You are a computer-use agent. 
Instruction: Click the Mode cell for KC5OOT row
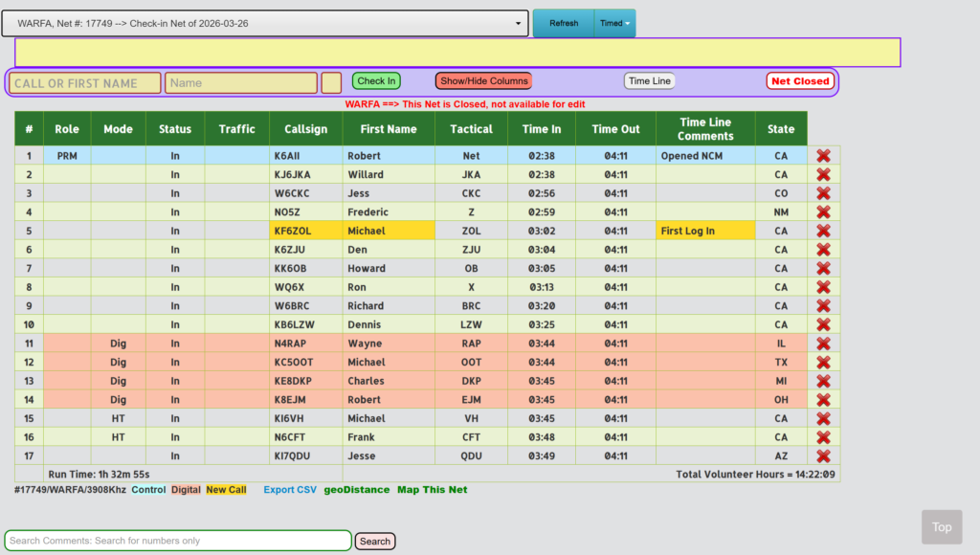click(x=118, y=363)
